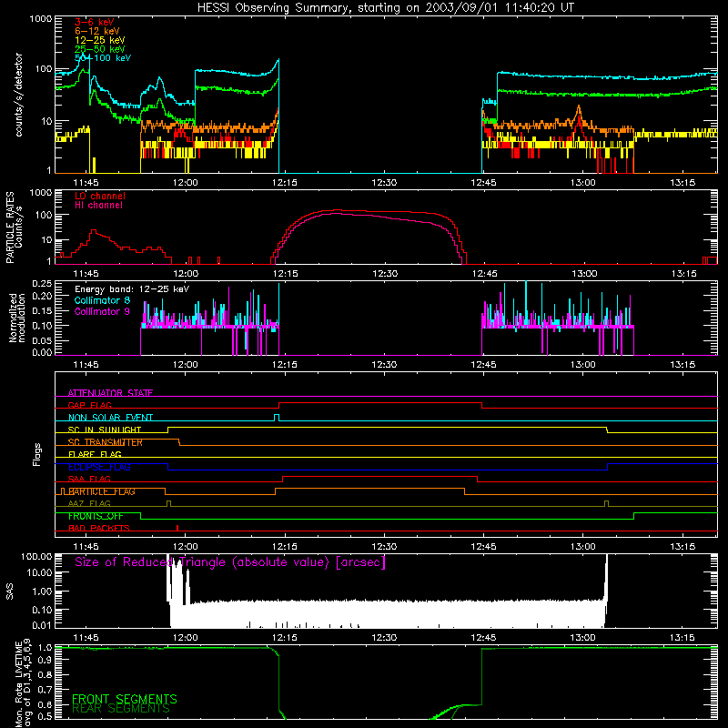Click the ECLIPSE_FLAG label

pos(99,467)
